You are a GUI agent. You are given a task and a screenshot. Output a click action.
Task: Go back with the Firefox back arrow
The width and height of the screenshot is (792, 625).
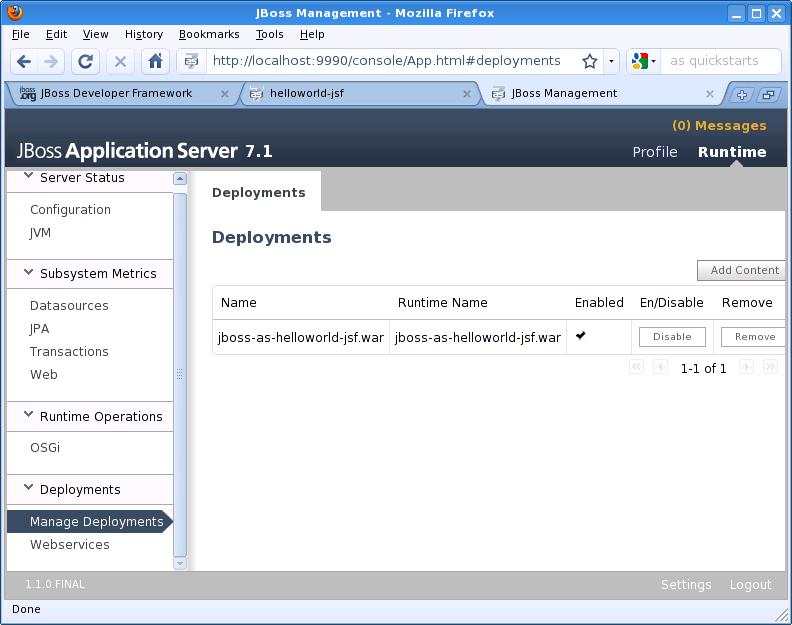24,62
